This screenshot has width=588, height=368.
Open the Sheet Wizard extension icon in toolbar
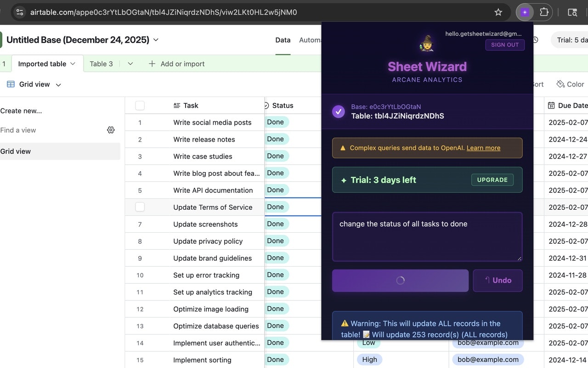(x=525, y=12)
